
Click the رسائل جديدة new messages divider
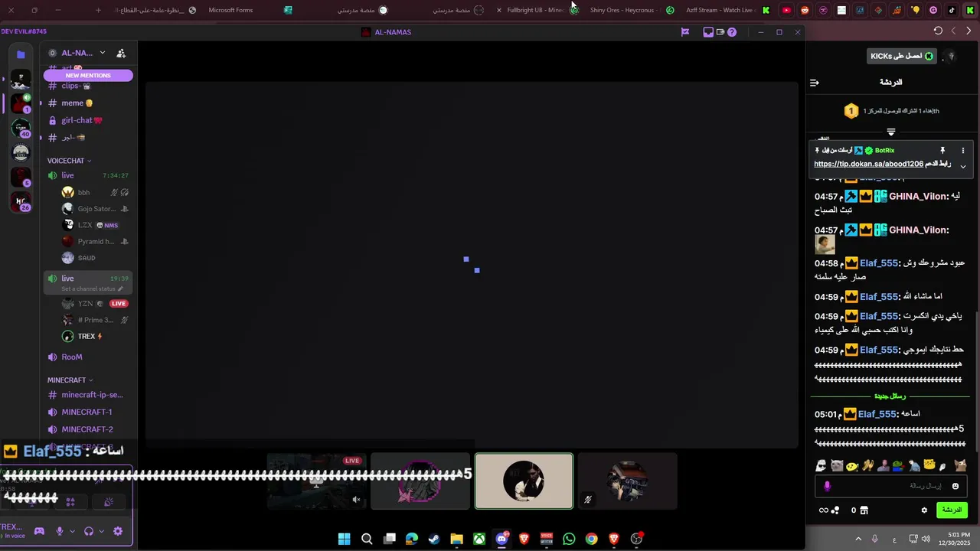(x=890, y=396)
